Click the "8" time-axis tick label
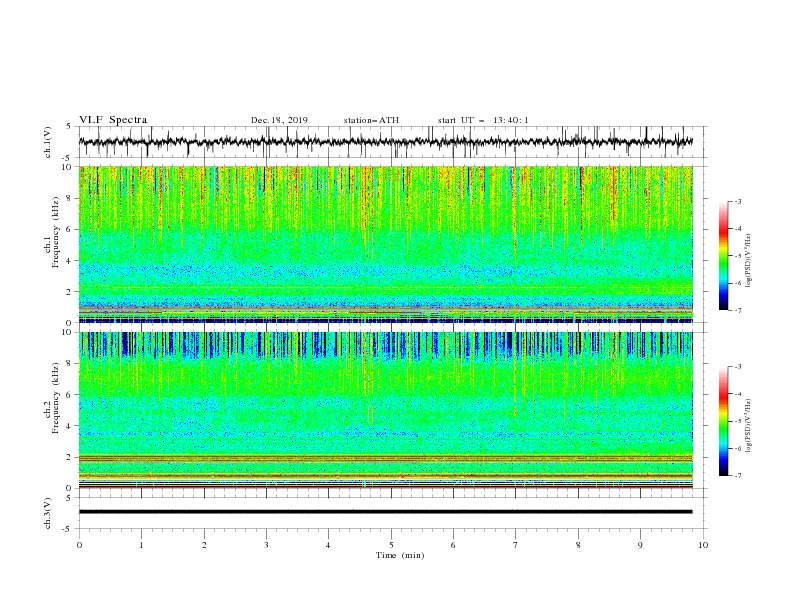The width and height of the screenshot is (792, 612). (x=578, y=545)
